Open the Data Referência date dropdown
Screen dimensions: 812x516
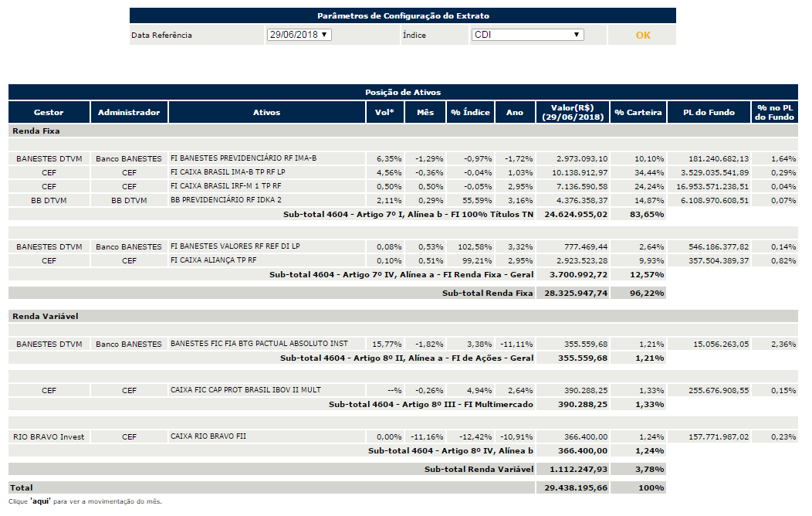299,35
